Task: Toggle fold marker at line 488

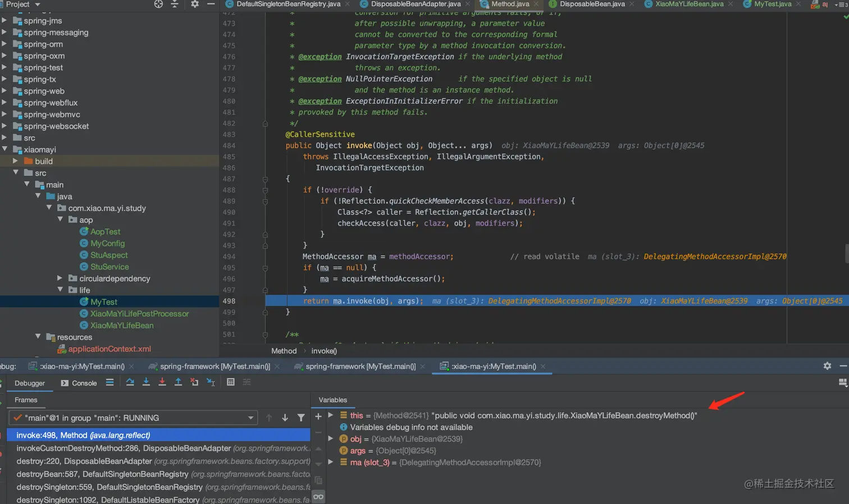Action: pyautogui.click(x=265, y=190)
